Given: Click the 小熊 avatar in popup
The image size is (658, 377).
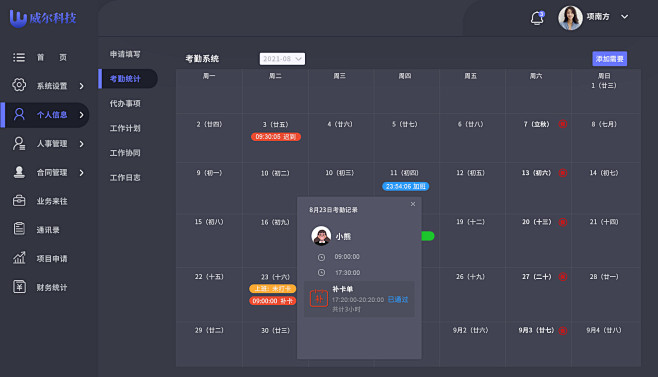Looking at the screenshot, I should tap(321, 236).
